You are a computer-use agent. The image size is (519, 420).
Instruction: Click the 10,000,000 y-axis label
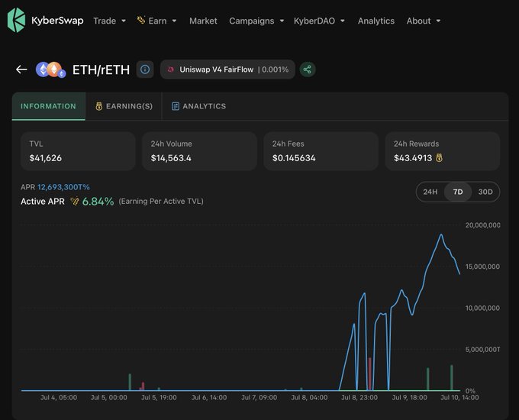482,308
